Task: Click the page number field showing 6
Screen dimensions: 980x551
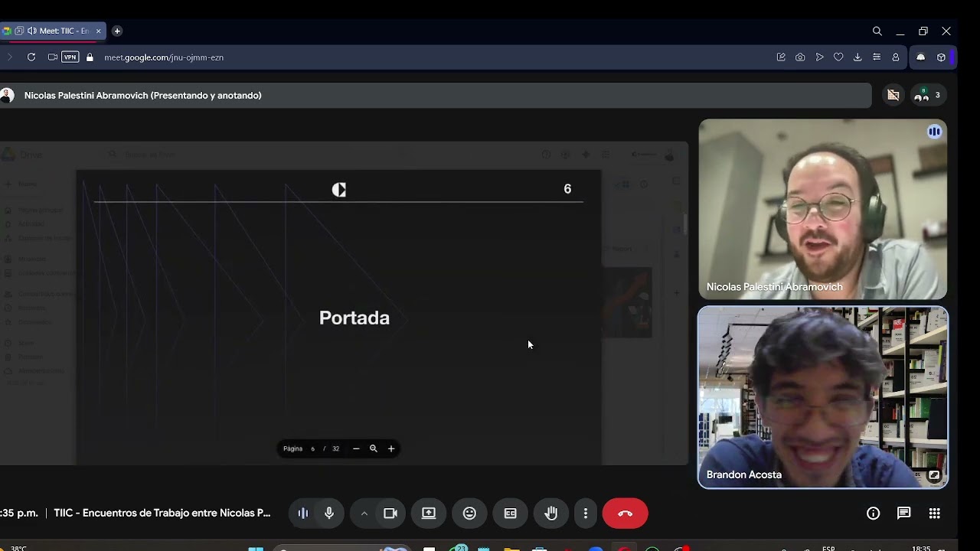Action: pyautogui.click(x=313, y=448)
